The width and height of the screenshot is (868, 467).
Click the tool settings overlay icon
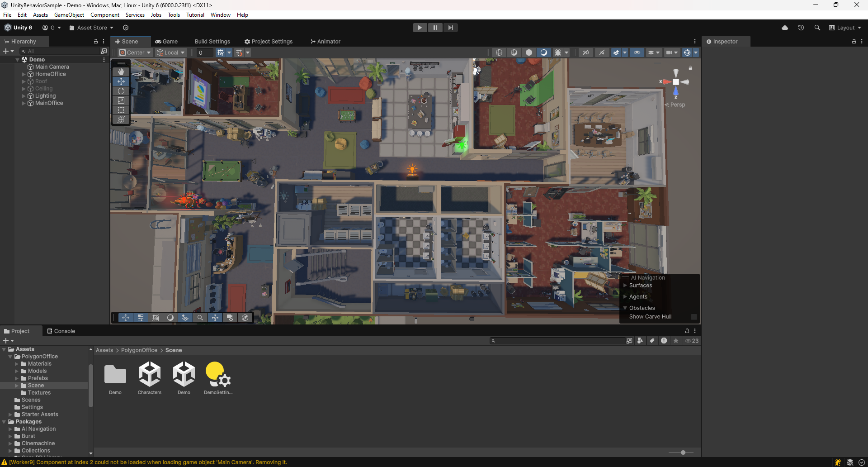[x=141, y=318]
